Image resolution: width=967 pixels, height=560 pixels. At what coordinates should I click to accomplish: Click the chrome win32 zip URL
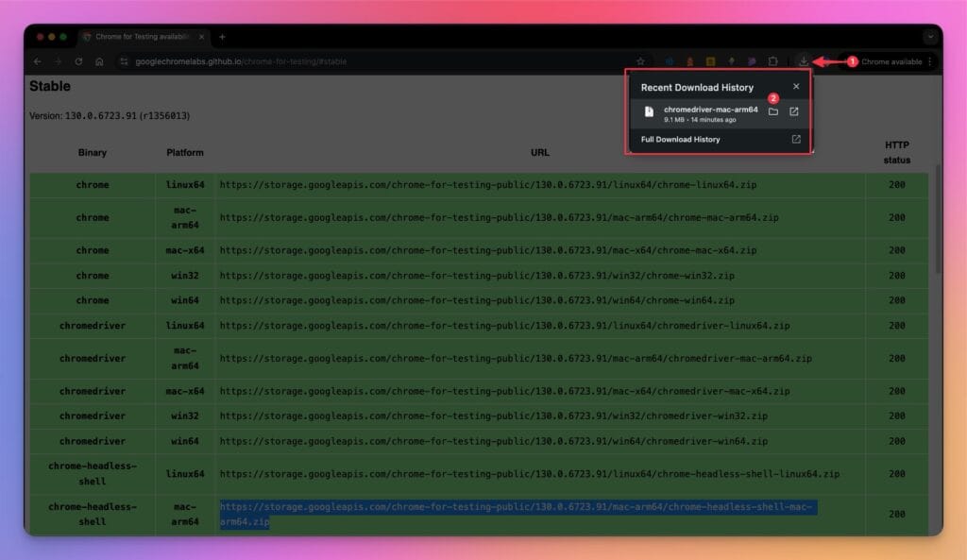[477, 276]
